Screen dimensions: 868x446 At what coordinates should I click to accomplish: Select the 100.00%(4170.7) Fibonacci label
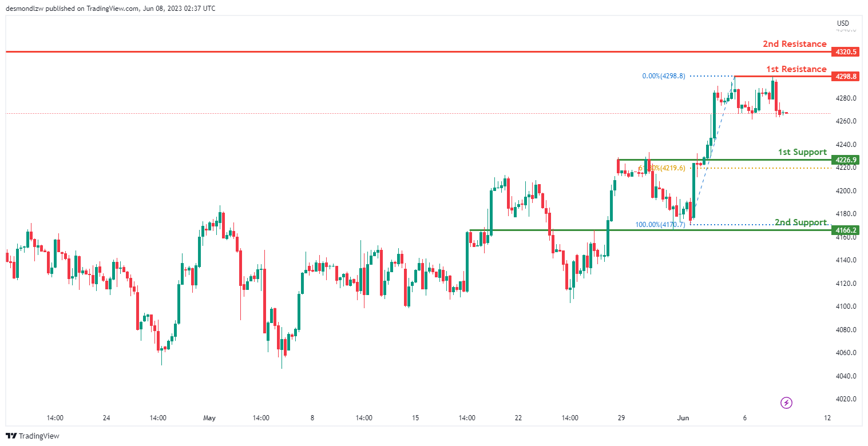(660, 225)
